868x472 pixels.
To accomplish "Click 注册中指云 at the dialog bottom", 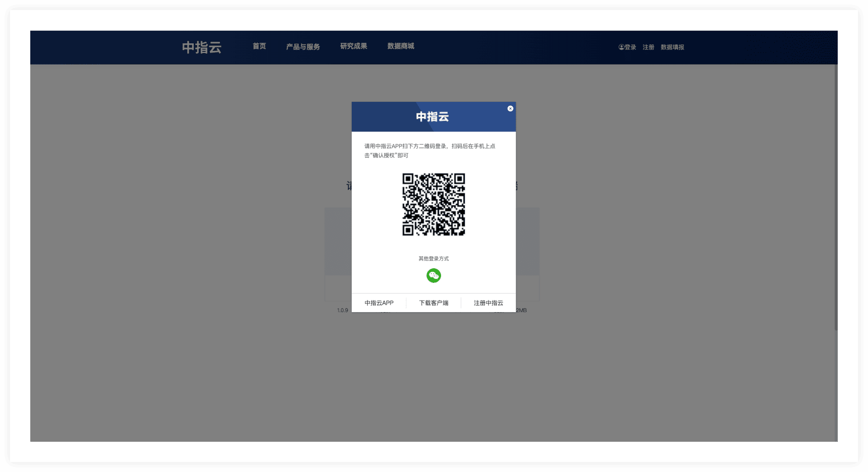I will pyautogui.click(x=488, y=303).
